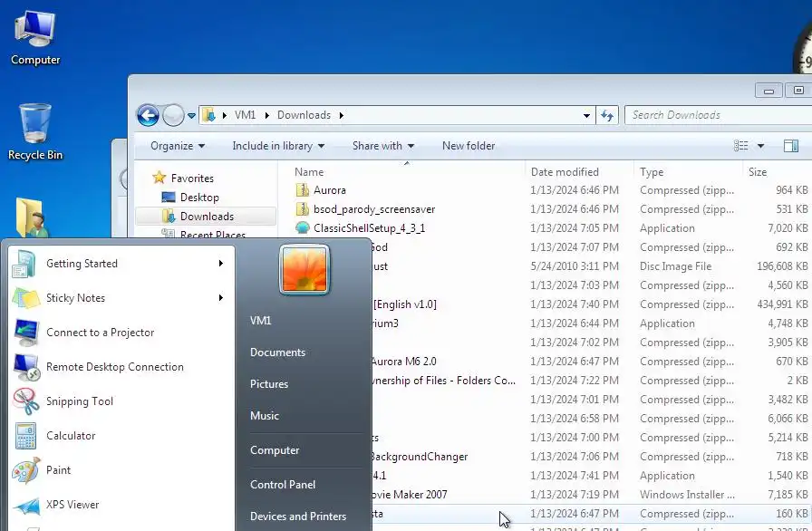
Task: Sort by Date modified column header
Action: [x=565, y=172]
